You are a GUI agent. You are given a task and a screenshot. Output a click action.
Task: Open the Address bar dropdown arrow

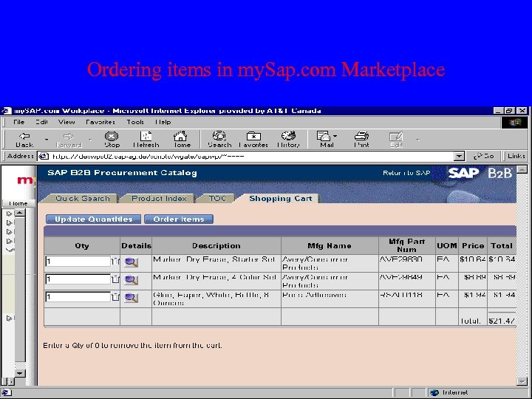pyautogui.click(x=459, y=157)
